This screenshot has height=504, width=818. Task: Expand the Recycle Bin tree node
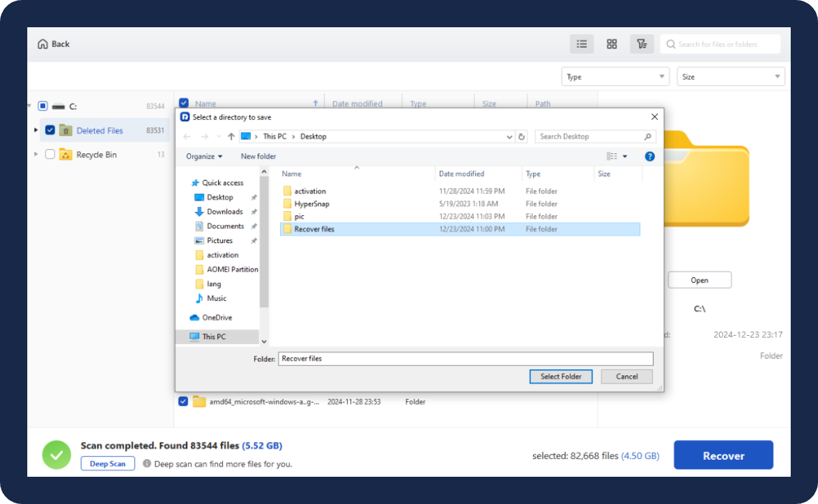(x=35, y=155)
